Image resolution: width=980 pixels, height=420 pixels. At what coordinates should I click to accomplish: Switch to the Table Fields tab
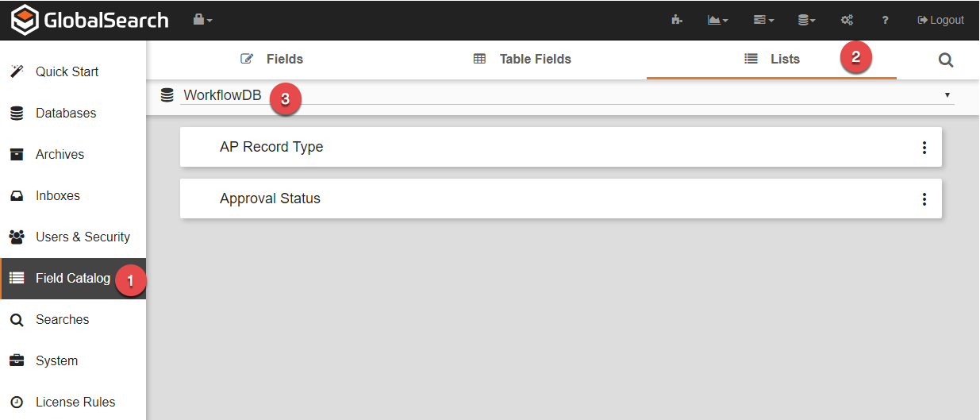pos(522,60)
